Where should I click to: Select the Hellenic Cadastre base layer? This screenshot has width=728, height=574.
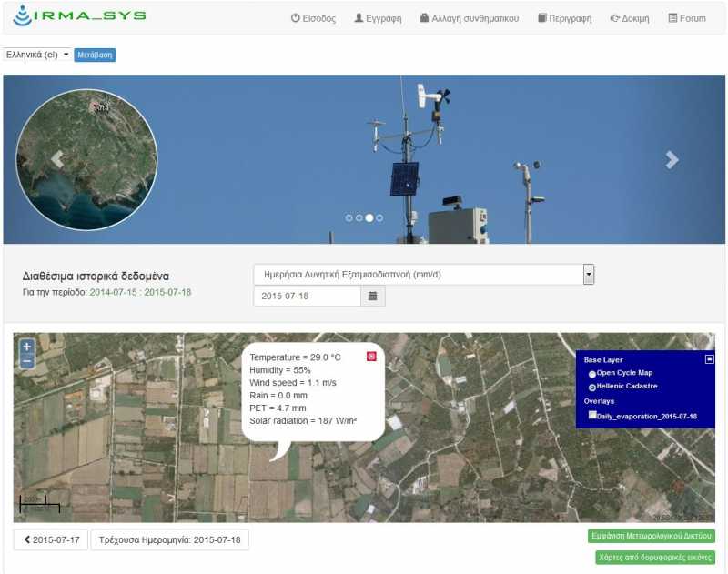[x=592, y=388]
